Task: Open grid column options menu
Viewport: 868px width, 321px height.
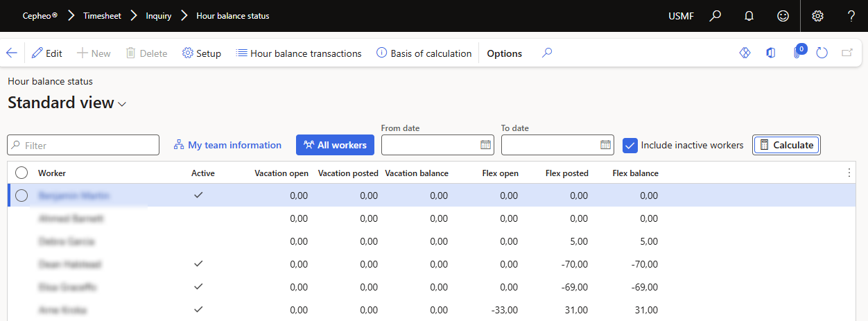Action: pyautogui.click(x=849, y=173)
